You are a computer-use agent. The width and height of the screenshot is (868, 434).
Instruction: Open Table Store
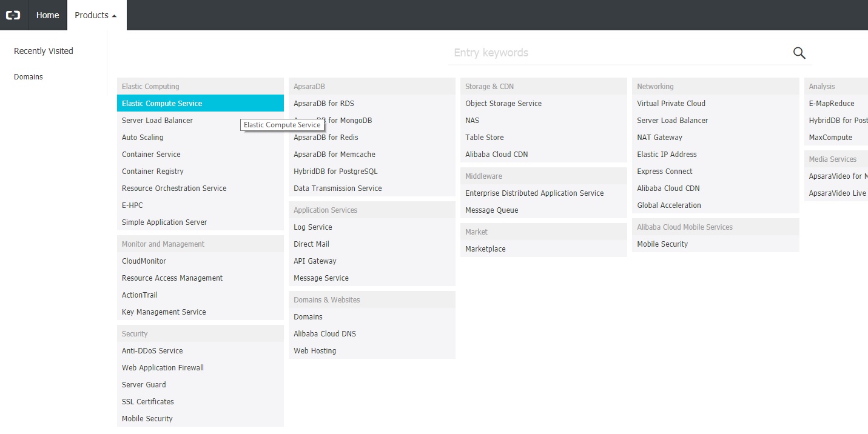(x=543, y=137)
